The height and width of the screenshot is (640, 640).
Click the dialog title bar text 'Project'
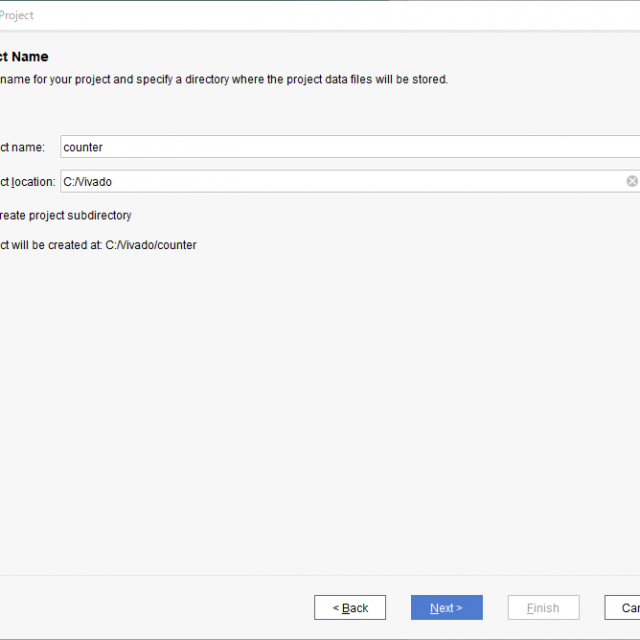[16, 15]
